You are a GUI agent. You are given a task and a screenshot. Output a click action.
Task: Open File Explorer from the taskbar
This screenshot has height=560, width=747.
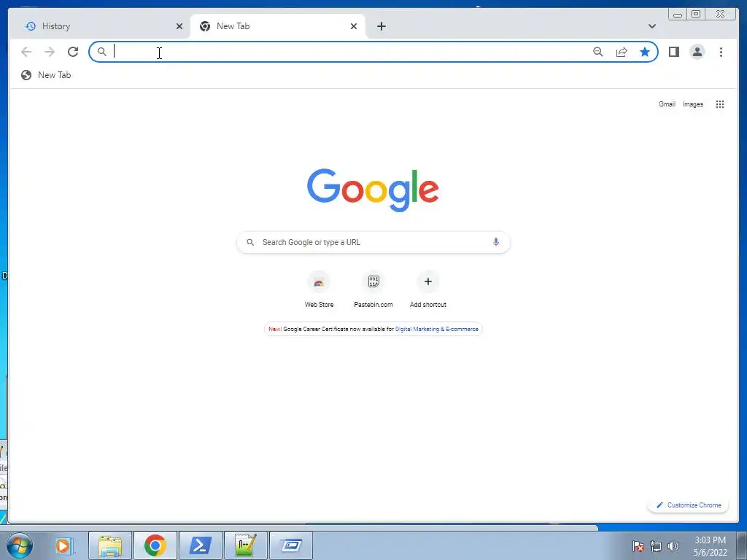pyautogui.click(x=110, y=545)
